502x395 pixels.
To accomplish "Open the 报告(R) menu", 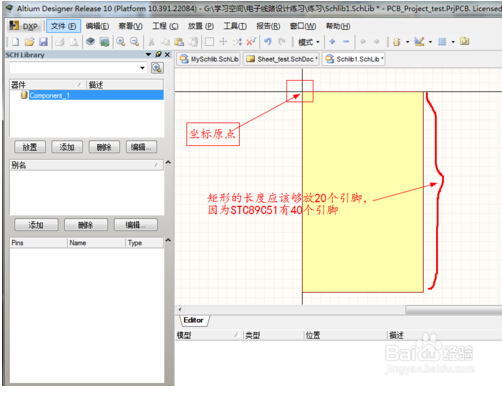I will 268,26.
